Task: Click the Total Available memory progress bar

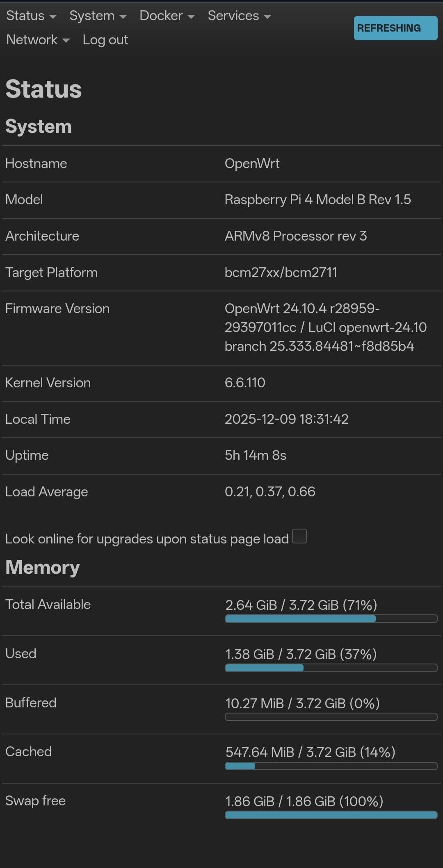Action: [331, 618]
